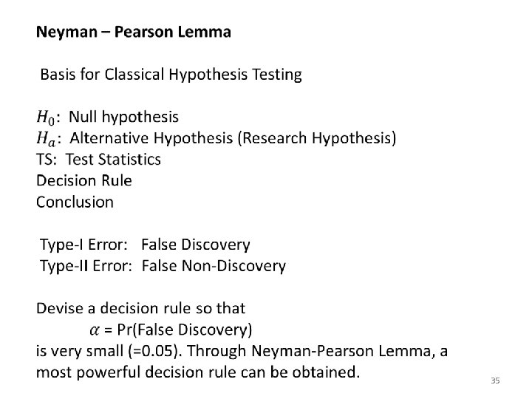Click the Devise a decision rule sentence
This screenshot has height=399, width=532.
coord(140,308)
